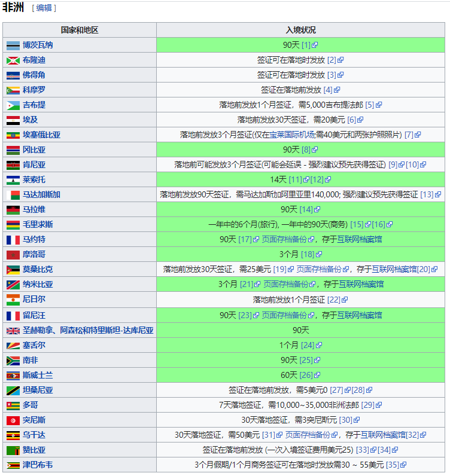450x476 pixels.
Task: Click the 入境状况 column header
Action: [301, 30]
